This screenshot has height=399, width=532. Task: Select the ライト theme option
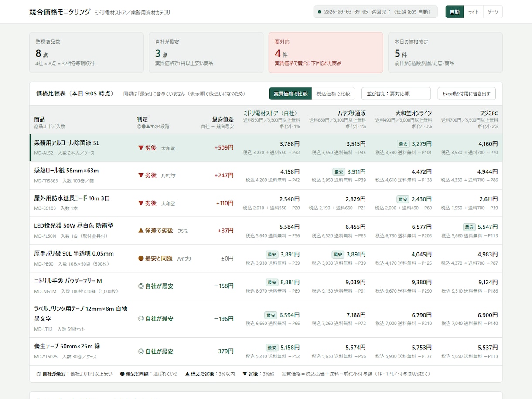[x=473, y=12]
